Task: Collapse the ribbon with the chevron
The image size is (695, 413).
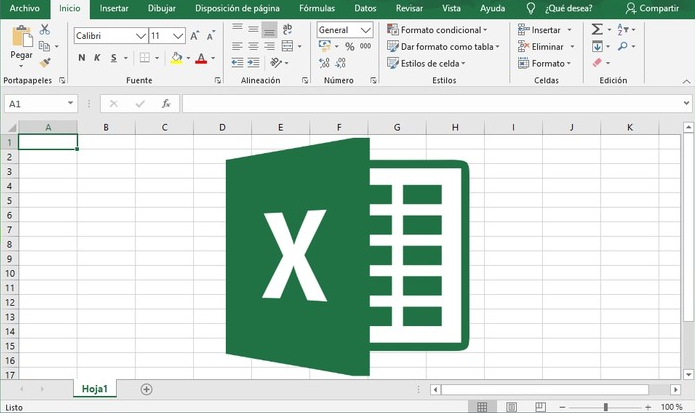Action: pos(686,82)
